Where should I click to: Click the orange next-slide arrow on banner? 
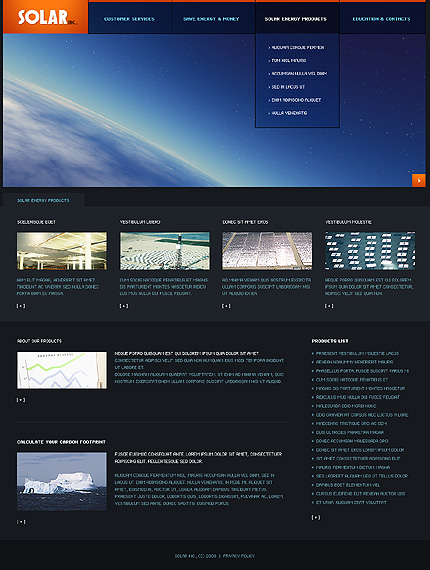[x=418, y=180]
